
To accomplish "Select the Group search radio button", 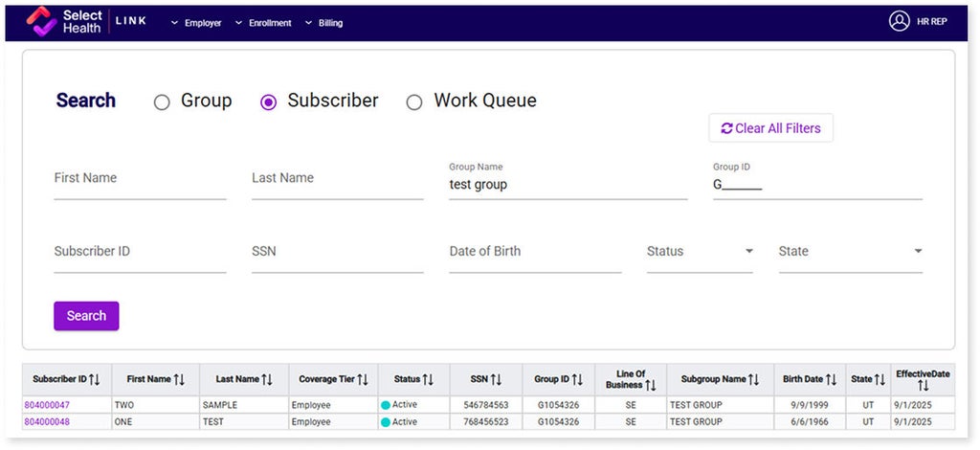I will coord(162,102).
